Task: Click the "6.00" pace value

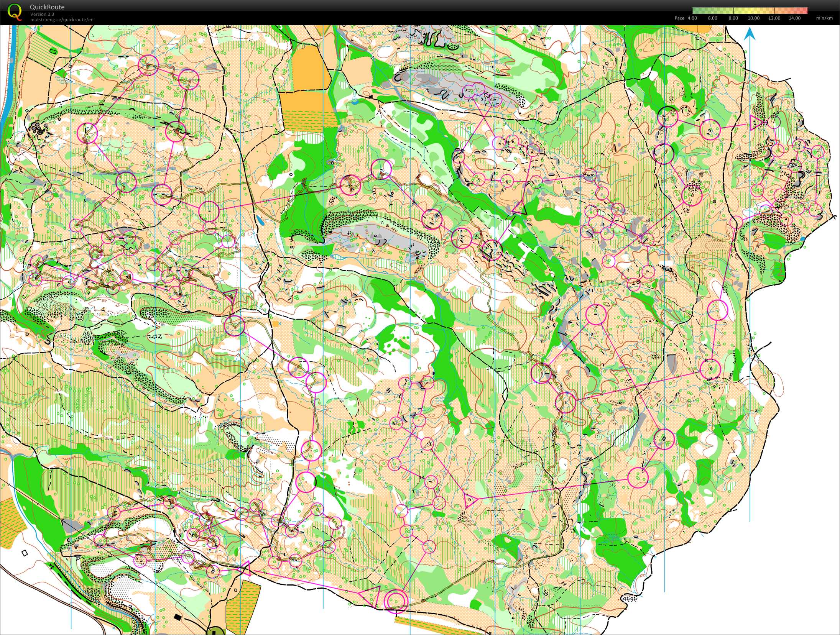Action: pos(712,18)
